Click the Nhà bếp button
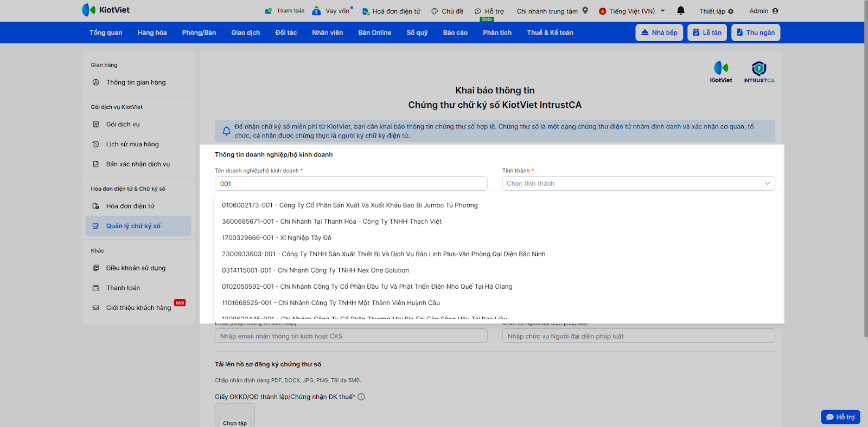The width and height of the screenshot is (868, 427). pos(659,33)
